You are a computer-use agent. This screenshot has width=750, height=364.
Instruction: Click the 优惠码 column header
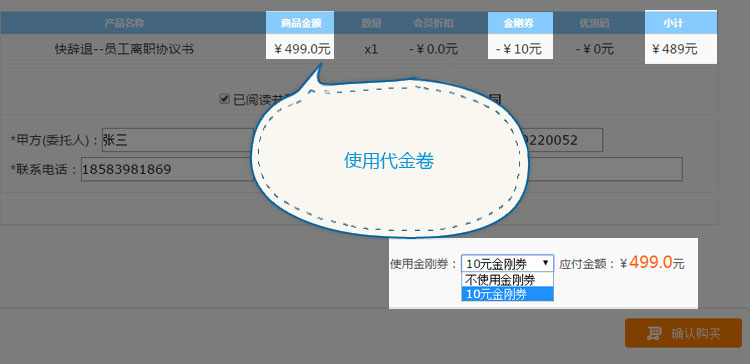pyautogui.click(x=594, y=22)
